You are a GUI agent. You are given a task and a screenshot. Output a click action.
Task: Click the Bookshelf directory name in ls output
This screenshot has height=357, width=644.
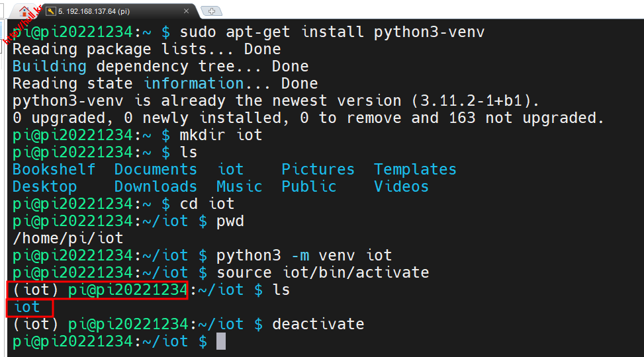tap(54, 169)
